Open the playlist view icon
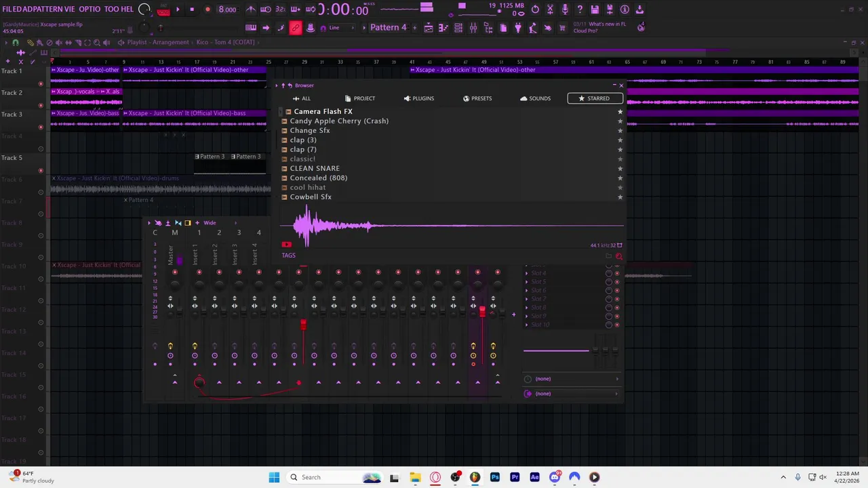 (x=429, y=28)
